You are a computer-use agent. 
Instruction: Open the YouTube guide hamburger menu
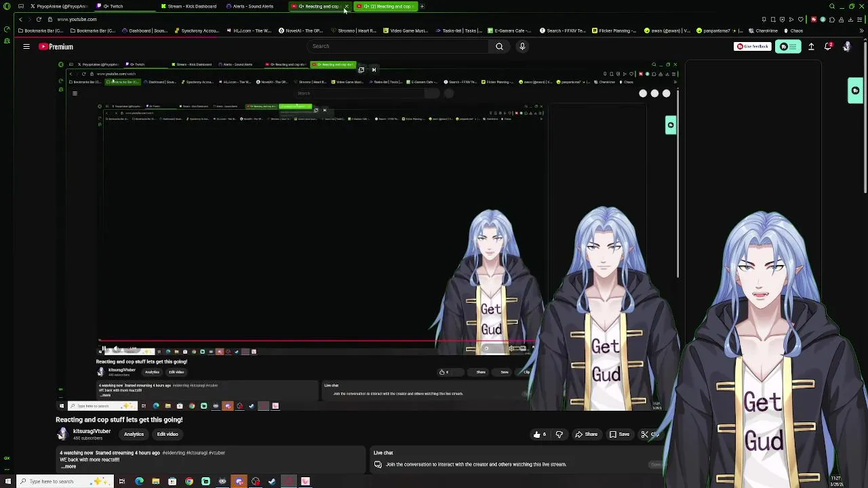click(x=26, y=47)
